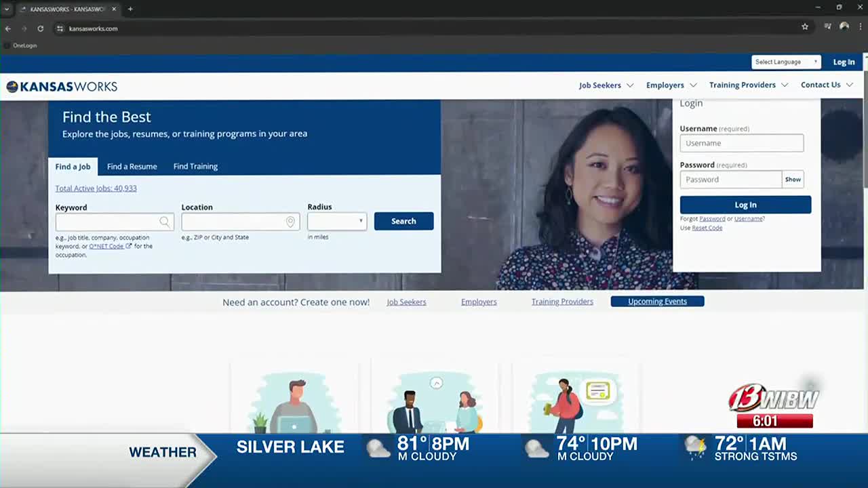Viewport: 868px width, 488px height.
Task: Select the Find a Job tab
Action: click(x=73, y=167)
